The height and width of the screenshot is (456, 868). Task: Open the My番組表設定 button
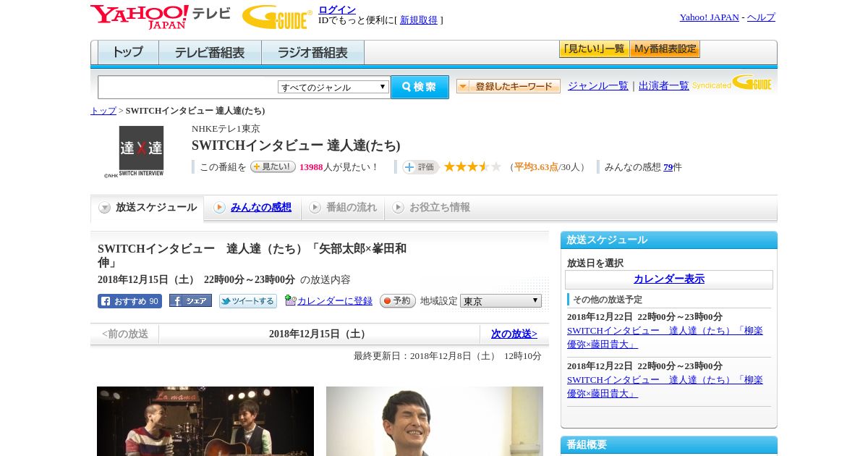tap(665, 49)
